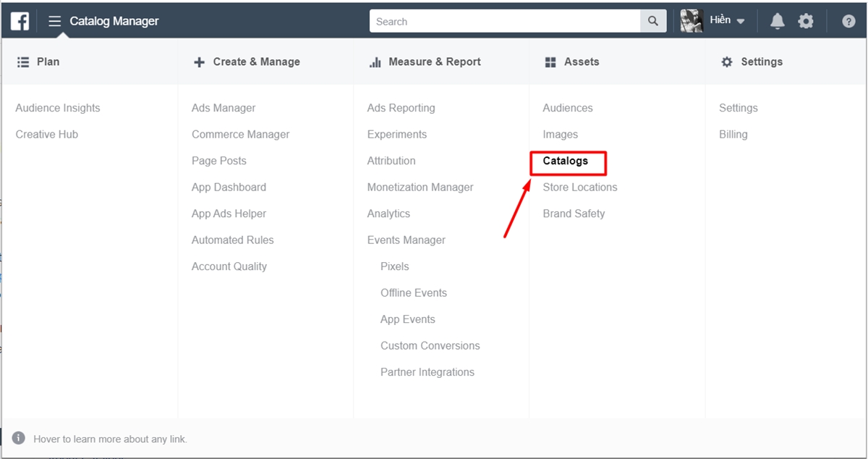Go to Experiments

(x=397, y=135)
